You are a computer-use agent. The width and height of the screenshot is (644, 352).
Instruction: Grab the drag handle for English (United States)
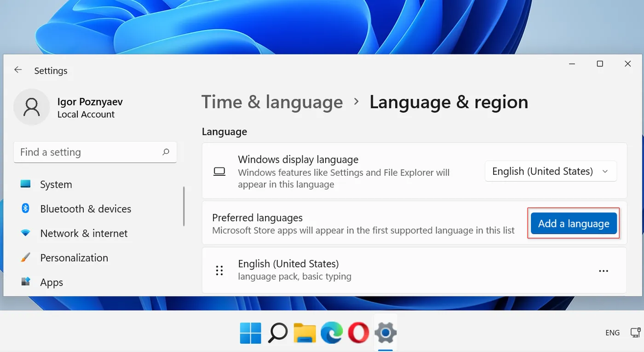pyautogui.click(x=219, y=271)
